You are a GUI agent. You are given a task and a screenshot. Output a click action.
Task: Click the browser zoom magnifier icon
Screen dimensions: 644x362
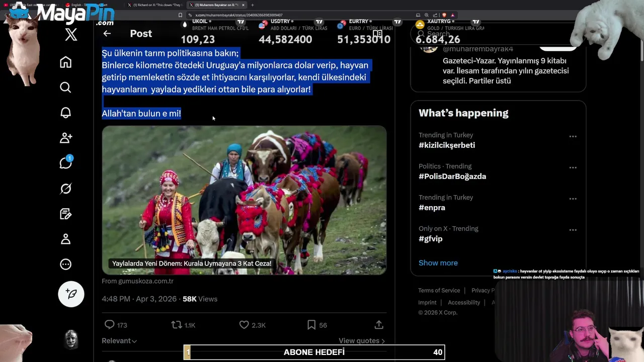[427, 15]
